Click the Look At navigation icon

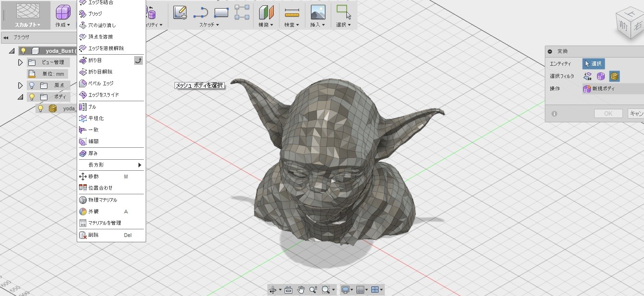[x=288, y=289]
